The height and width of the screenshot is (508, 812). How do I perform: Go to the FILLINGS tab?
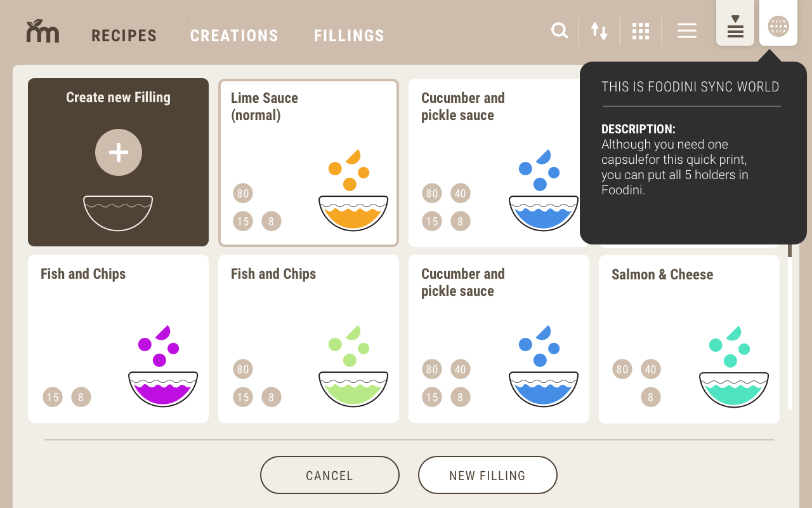coord(350,36)
